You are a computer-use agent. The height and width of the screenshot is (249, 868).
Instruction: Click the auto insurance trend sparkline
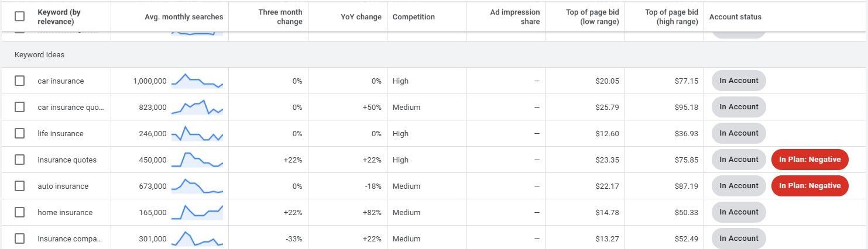pyautogui.click(x=197, y=186)
